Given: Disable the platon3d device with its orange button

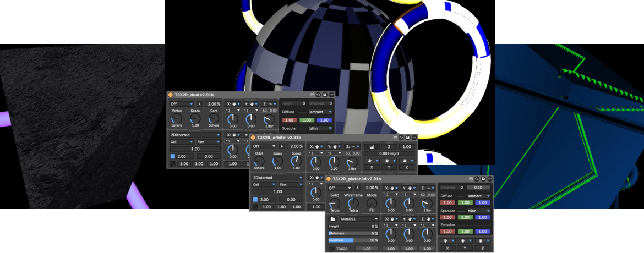Looking at the screenshot, I should [x=328, y=179].
